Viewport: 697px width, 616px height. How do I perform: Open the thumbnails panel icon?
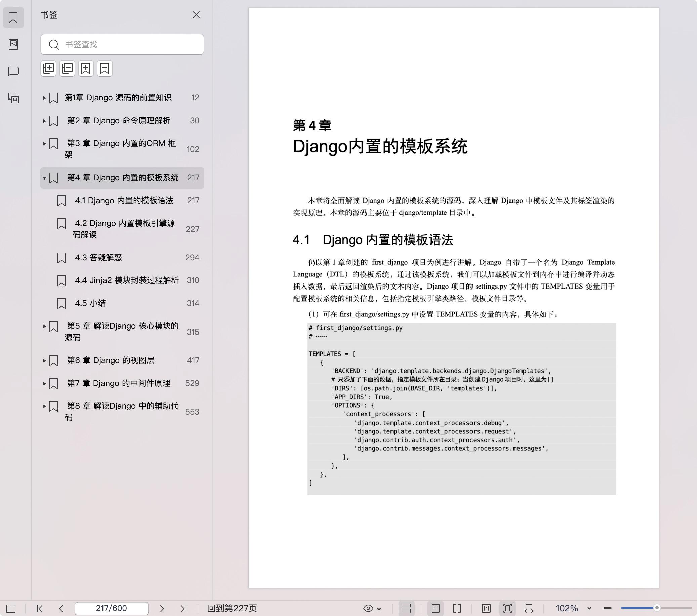[x=13, y=44]
